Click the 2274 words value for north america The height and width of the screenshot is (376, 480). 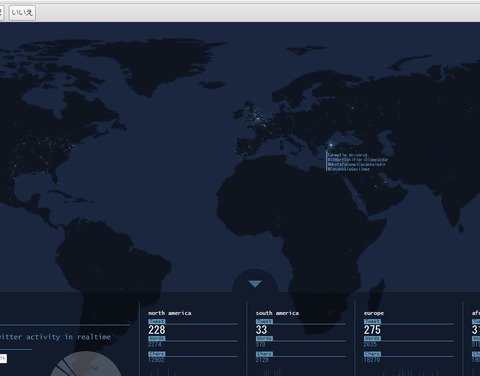tap(155, 344)
